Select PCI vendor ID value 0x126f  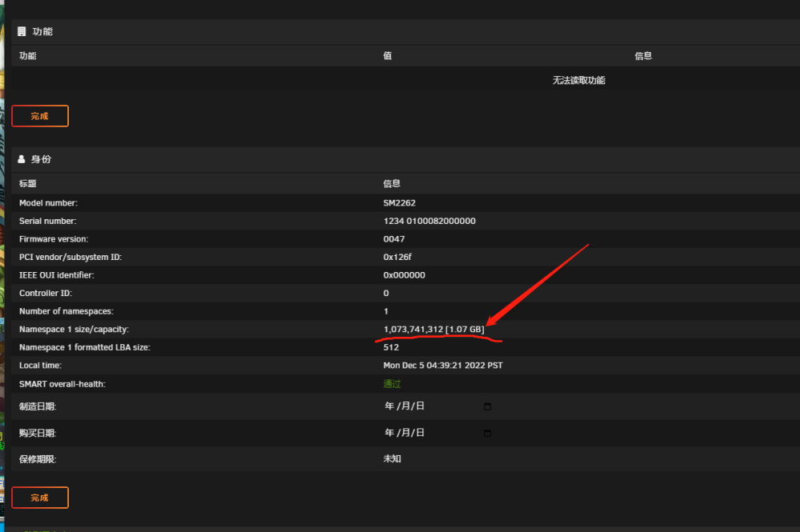point(398,257)
